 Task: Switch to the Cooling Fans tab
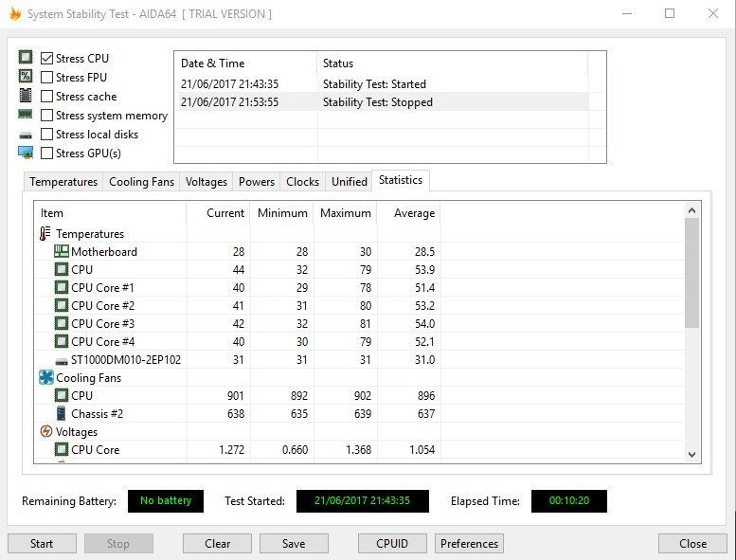click(x=141, y=182)
